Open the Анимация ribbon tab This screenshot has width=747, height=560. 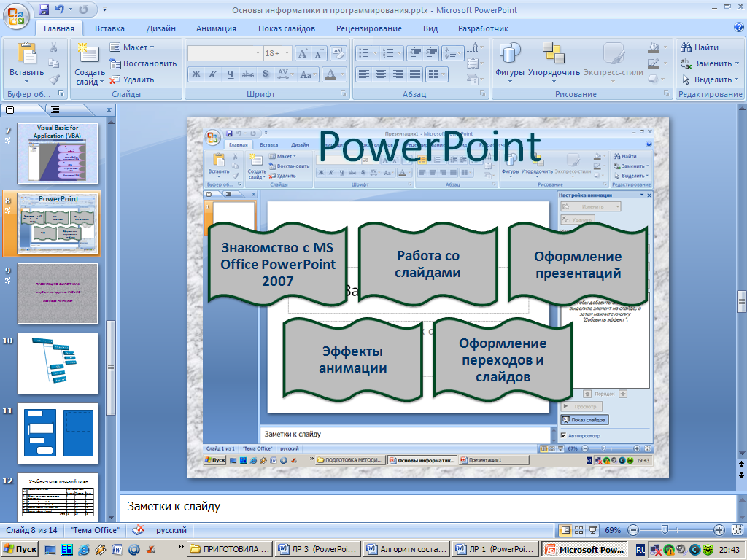tap(216, 28)
